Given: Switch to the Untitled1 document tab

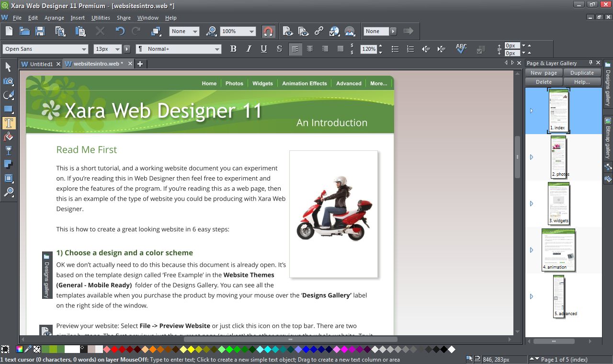Looking at the screenshot, I should pyautogui.click(x=41, y=64).
